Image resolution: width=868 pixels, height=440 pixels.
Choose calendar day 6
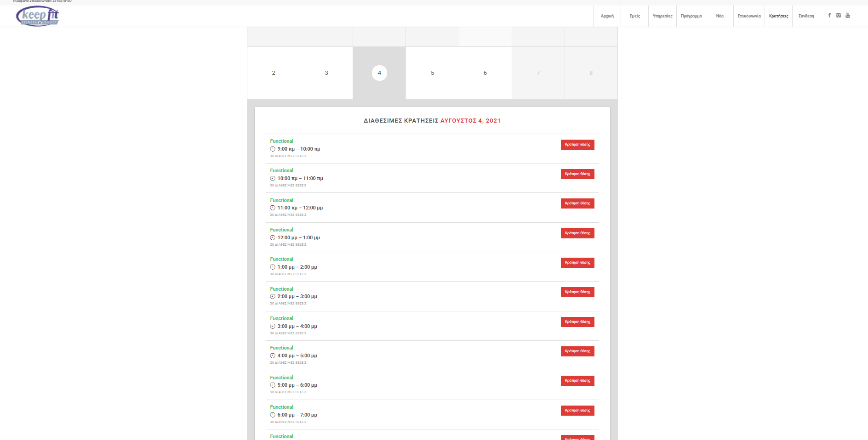pyautogui.click(x=485, y=73)
